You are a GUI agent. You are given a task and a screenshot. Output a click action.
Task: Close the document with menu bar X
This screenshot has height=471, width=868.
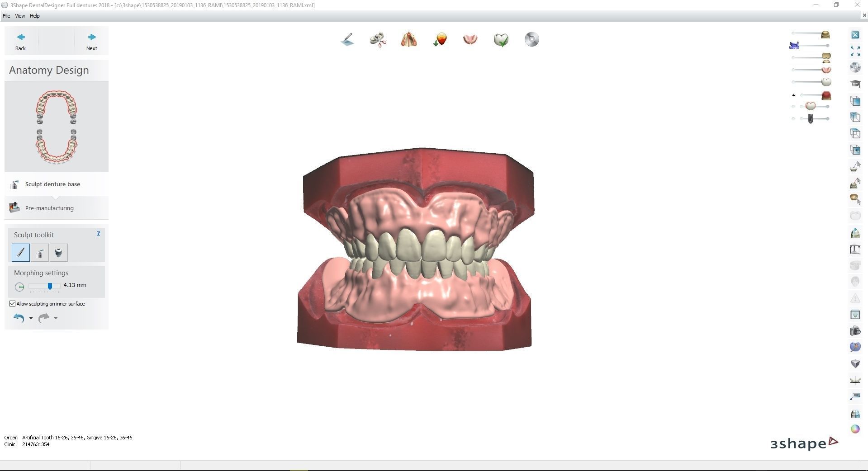tap(864, 16)
